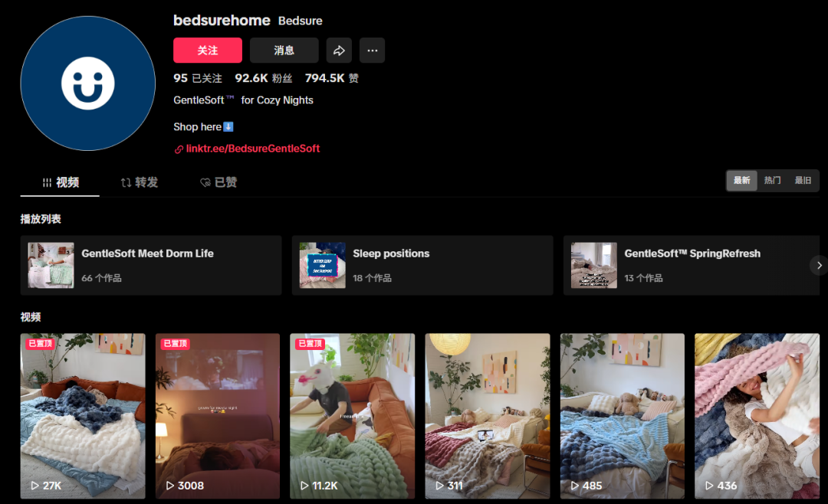Image resolution: width=828 pixels, height=504 pixels.
Task: Open the Sleep positions playlist
Action: point(422,266)
